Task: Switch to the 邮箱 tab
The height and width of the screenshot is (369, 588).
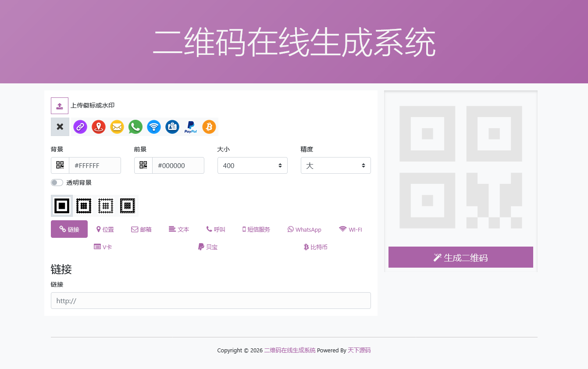Action: [x=141, y=229]
